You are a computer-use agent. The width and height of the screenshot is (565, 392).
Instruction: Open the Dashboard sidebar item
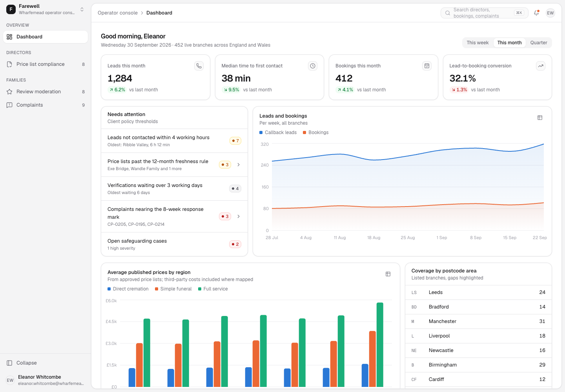(x=46, y=37)
